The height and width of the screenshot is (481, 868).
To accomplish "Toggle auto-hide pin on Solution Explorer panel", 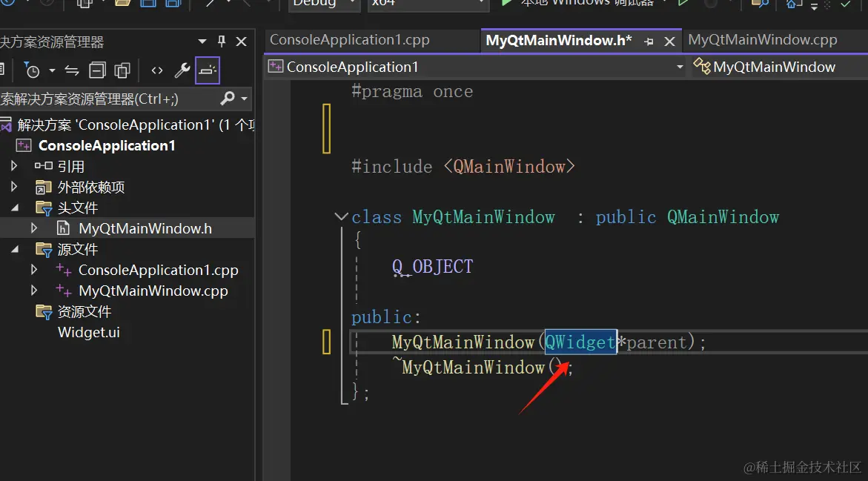I will tap(222, 42).
